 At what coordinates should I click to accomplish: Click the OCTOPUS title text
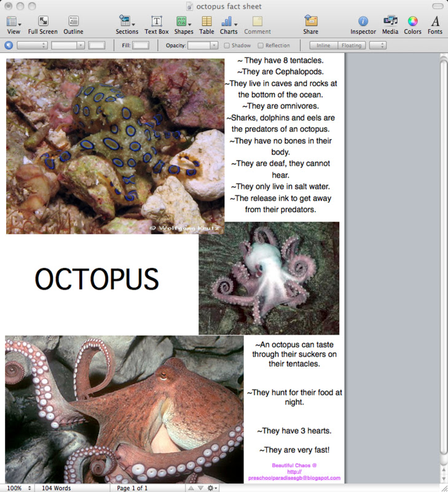click(x=96, y=279)
